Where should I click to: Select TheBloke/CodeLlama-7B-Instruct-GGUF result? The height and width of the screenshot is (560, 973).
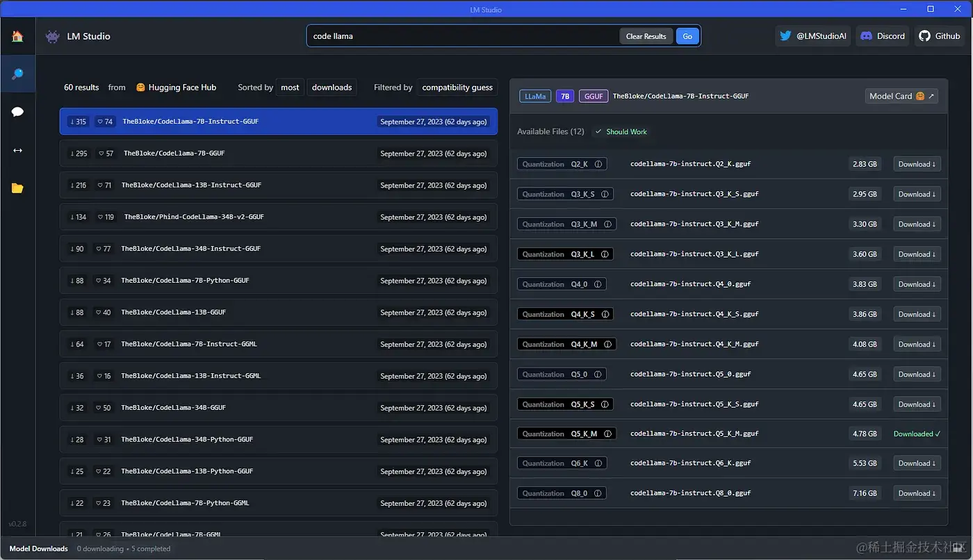pyautogui.click(x=279, y=122)
